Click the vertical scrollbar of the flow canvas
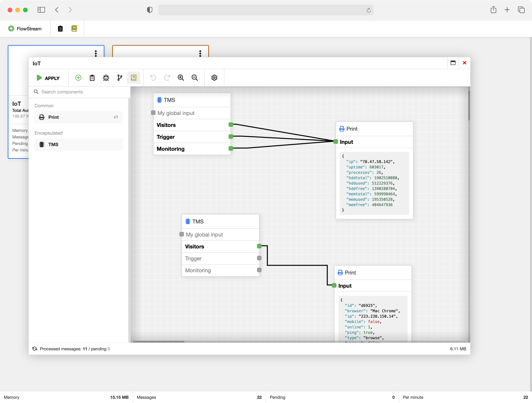 pyautogui.click(x=469, y=105)
